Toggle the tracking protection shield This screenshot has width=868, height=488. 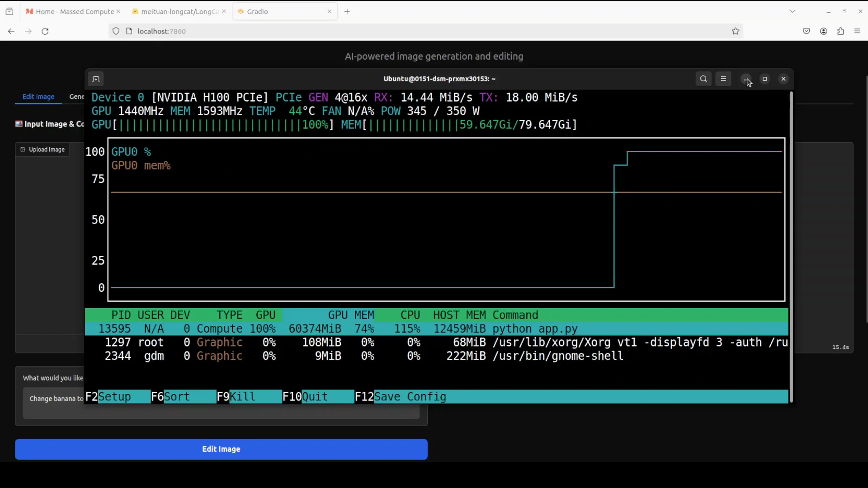(x=116, y=31)
